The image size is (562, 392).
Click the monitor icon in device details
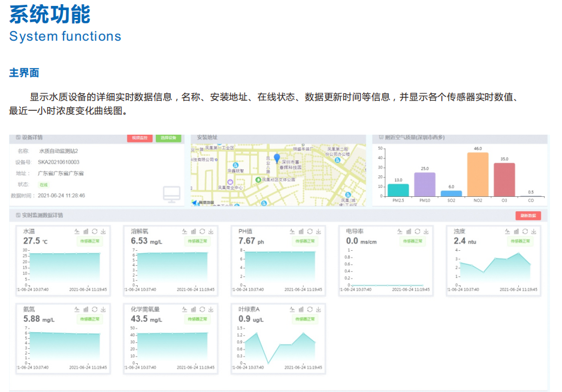[x=171, y=194]
